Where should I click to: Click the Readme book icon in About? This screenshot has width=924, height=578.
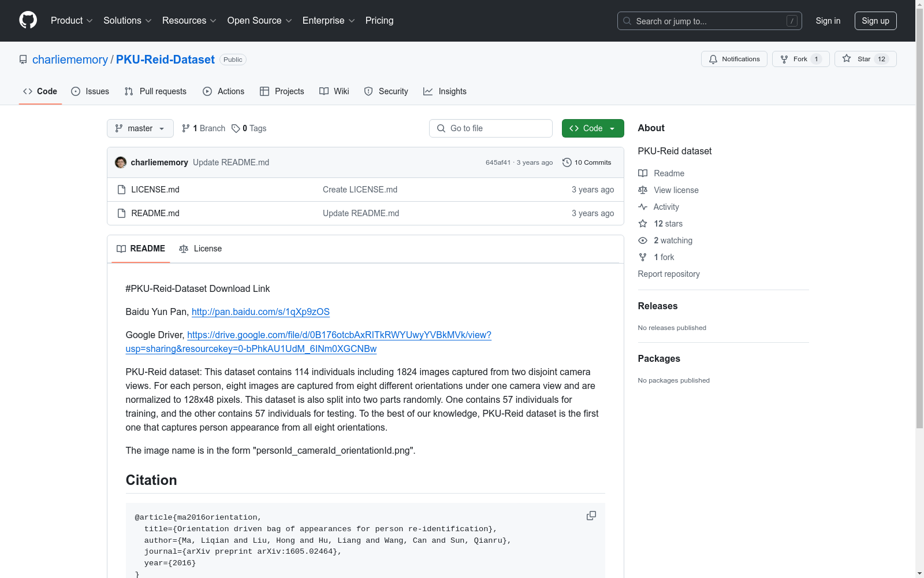(643, 173)
